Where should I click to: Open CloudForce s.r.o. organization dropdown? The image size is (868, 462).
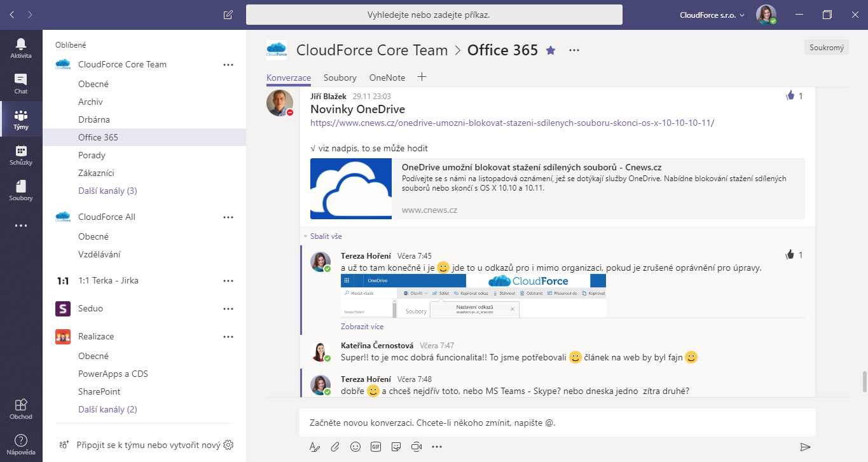(x=712, y=15)
